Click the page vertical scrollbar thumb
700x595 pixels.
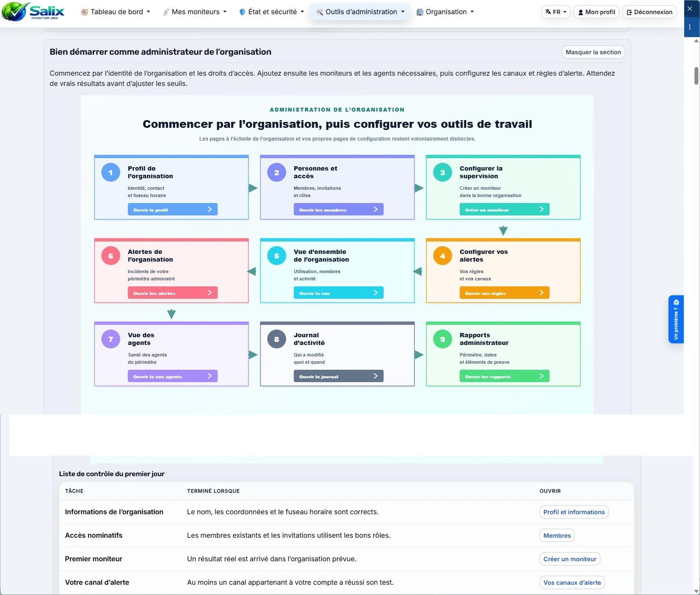pos(696,76)
